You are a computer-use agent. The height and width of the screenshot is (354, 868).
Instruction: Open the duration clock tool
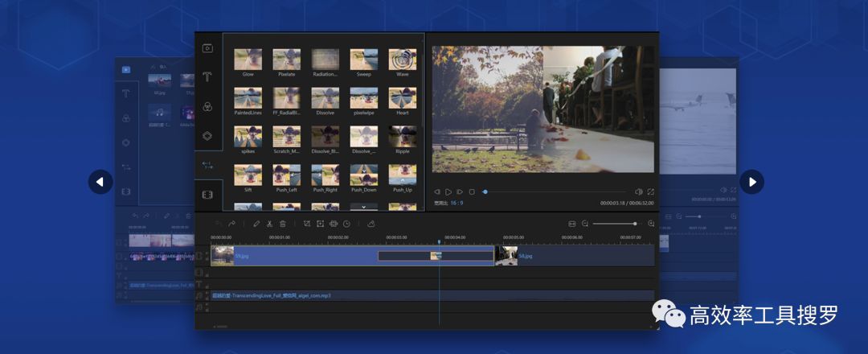(x=346, y=224)
